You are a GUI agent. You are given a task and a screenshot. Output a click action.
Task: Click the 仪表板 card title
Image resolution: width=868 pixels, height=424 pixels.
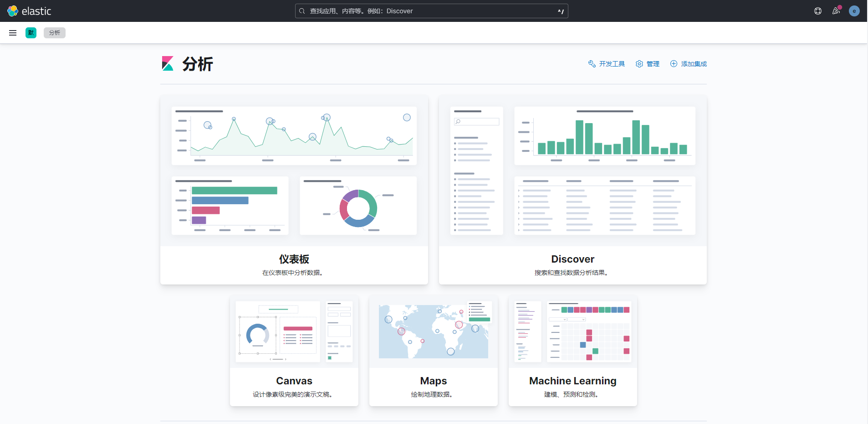click(294, 259)
